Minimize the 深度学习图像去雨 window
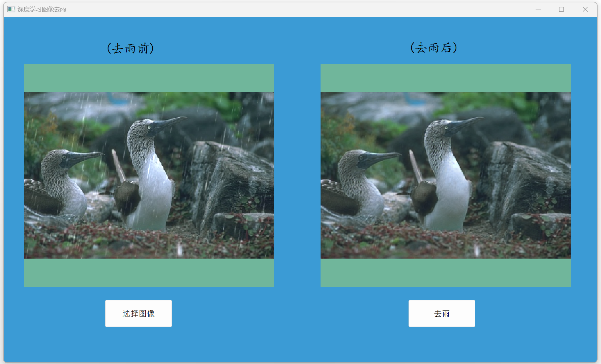Viewport: 601px width, 364px height. 538,9
